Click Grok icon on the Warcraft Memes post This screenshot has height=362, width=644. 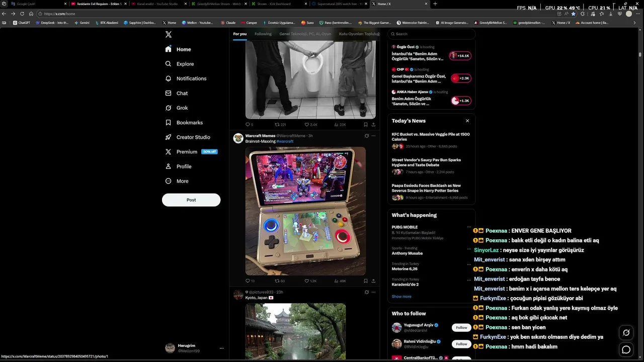click(366, 136)
